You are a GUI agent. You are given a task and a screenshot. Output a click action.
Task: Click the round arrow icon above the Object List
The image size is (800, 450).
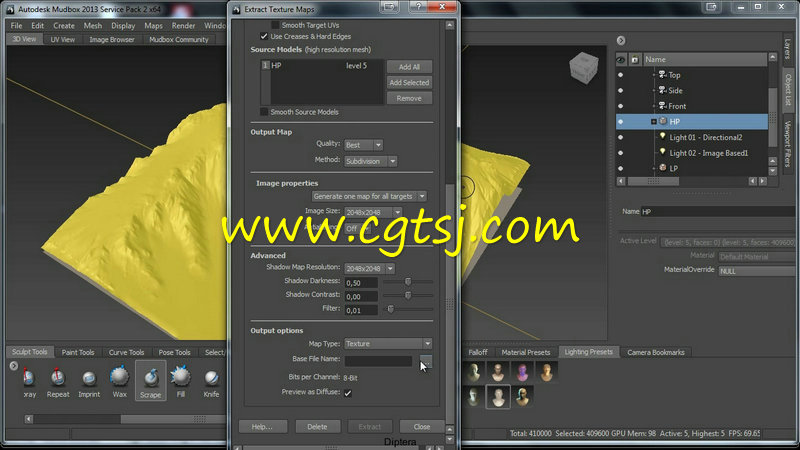[621, 40]
